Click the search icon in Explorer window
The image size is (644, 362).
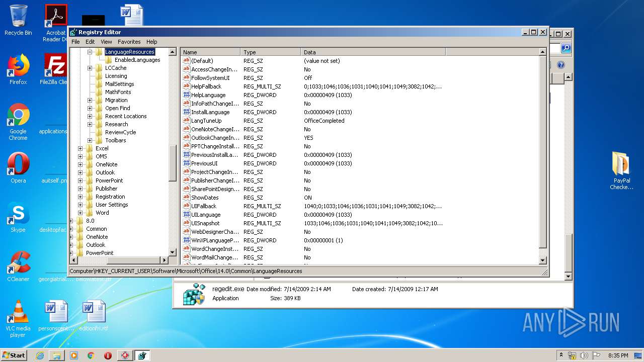[566, 48]
